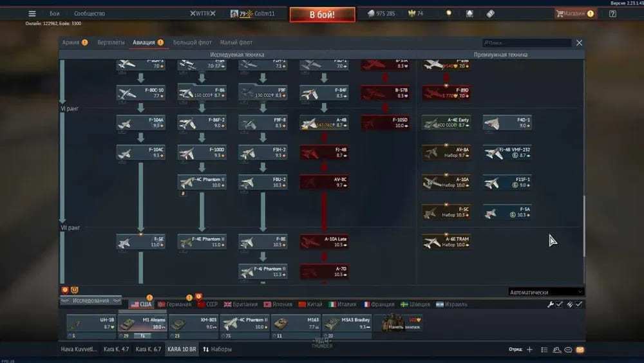Image resolution: width=644 pixels, height=363 pixels.
Task: Add squad member with plus icon
Action: pos(529,349)
